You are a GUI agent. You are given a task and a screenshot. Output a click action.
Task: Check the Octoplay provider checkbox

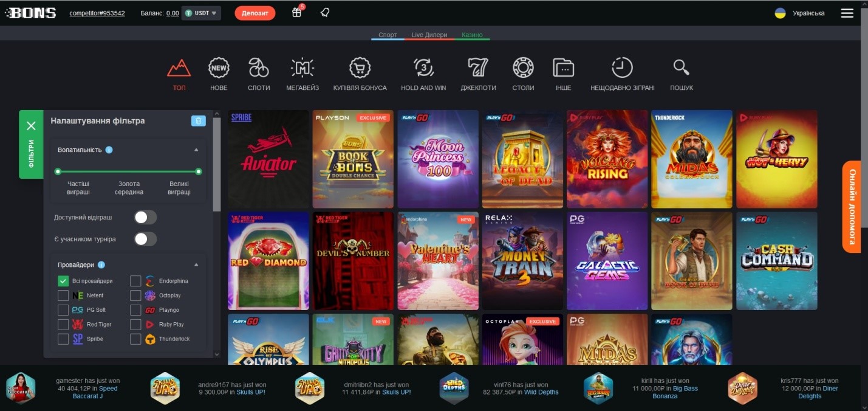coord(135,295)
